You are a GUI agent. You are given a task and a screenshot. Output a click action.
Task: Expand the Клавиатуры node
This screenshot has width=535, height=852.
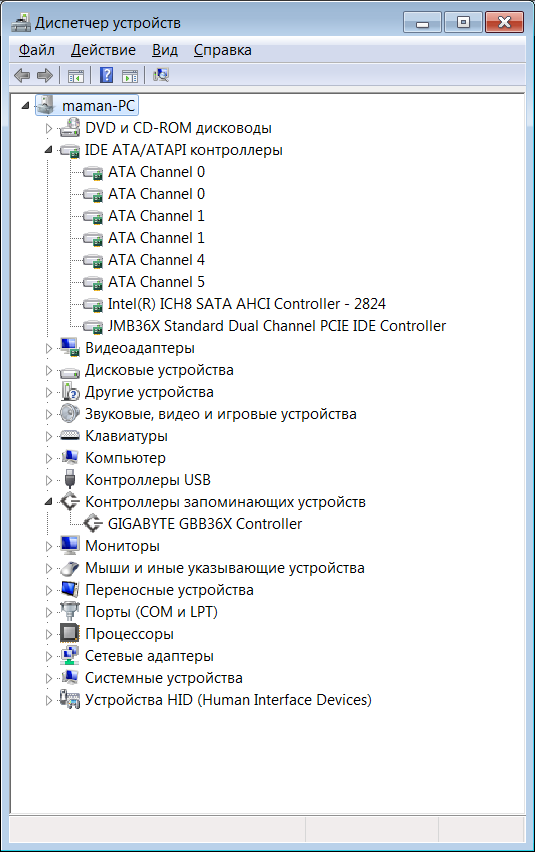48,436
